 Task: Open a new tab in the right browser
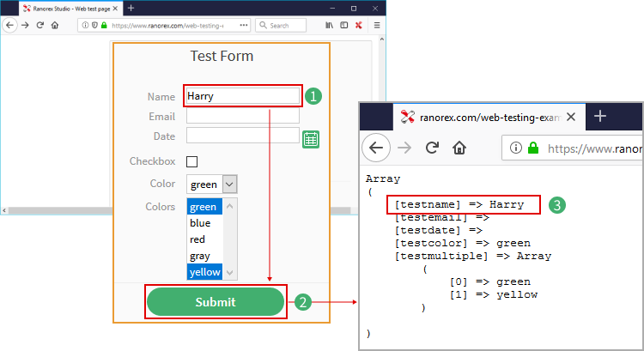tap(600, 116)
